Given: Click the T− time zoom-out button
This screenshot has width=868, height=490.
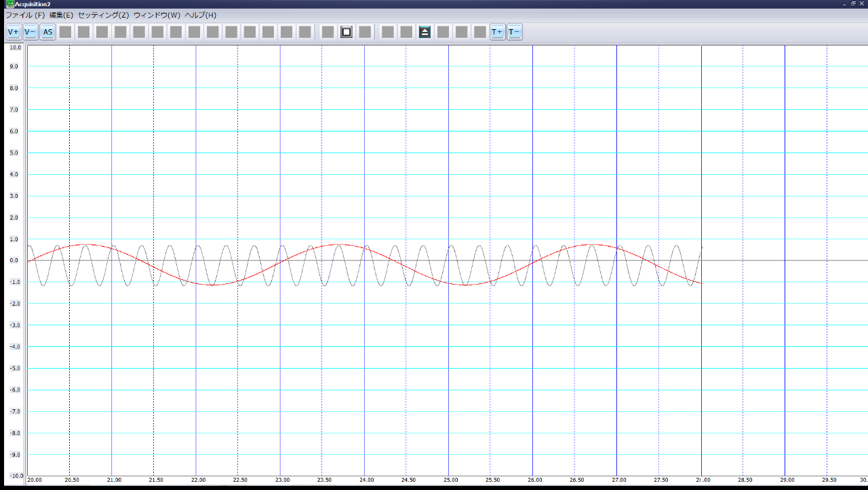Looking at the screenshot, I should (515, 32).
